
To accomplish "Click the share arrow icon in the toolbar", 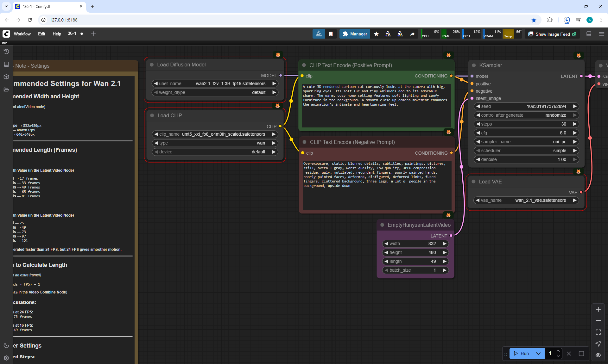I will click(412, 34).
